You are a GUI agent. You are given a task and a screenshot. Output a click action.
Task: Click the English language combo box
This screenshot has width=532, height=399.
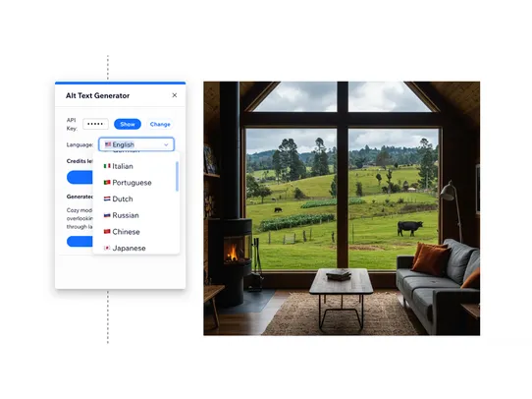tap(136, 144)
